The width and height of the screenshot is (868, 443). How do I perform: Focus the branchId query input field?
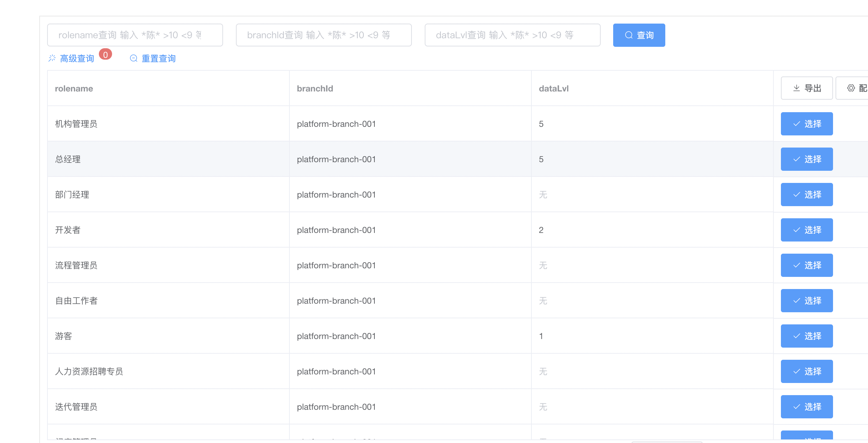(x=324, y=35)
